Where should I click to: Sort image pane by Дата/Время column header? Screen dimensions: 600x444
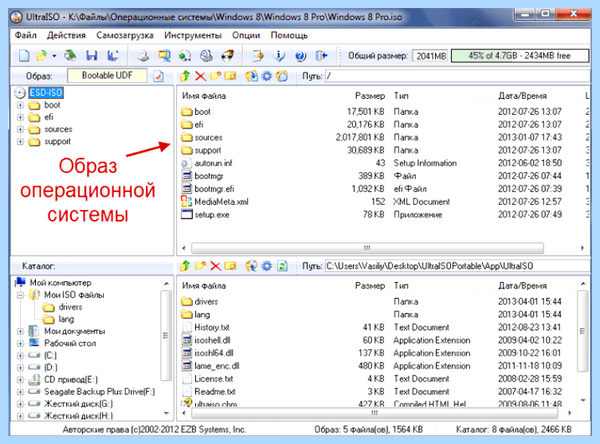coord(522,96)
